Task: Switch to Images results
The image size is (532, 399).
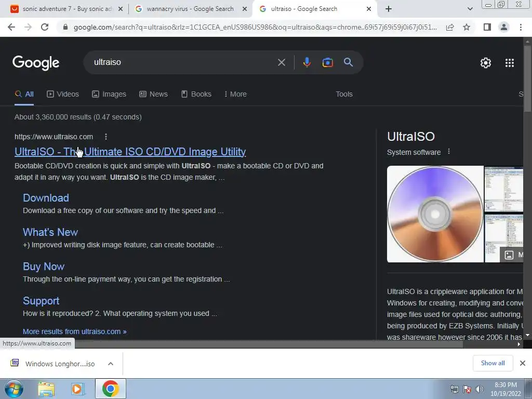Action: coord(109,95)
